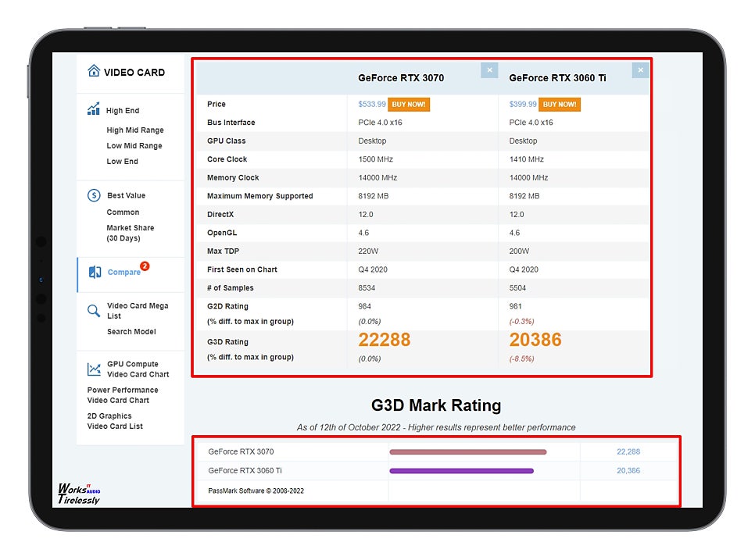Open the Search Model page
This screenshot has height=560, width=755.
coord(131,331)
